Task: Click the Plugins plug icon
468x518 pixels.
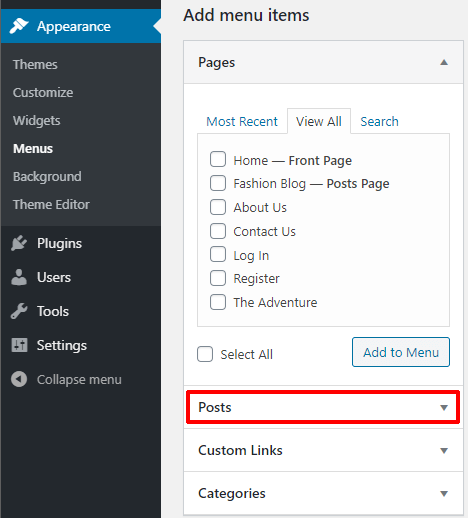Action: coord(19,243)
